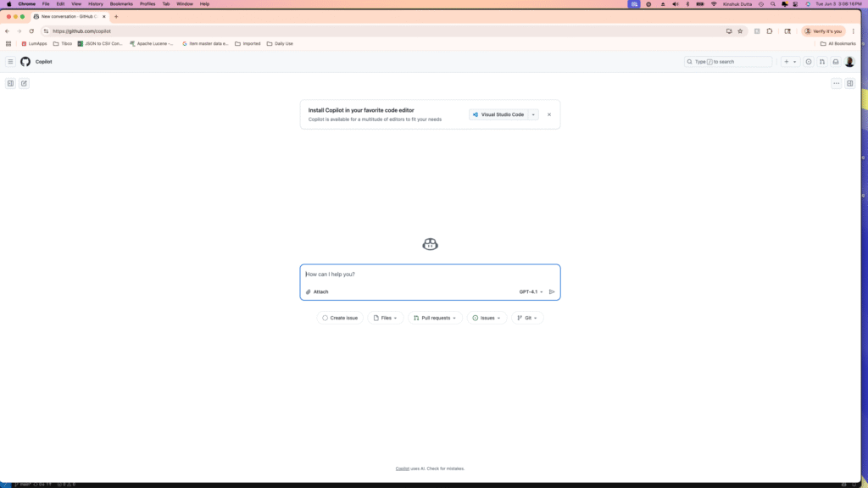Viewport: 868px width, 488px height.
Task: Expand the Pull requests suggestion dropdown
Action: pyautogui.click(x=435, y=319)
